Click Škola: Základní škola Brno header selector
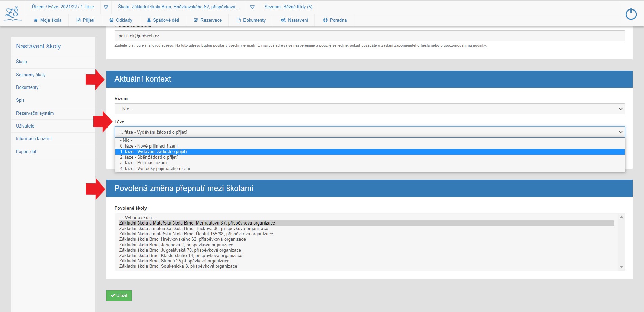644x312 pixels. [179, 7]
